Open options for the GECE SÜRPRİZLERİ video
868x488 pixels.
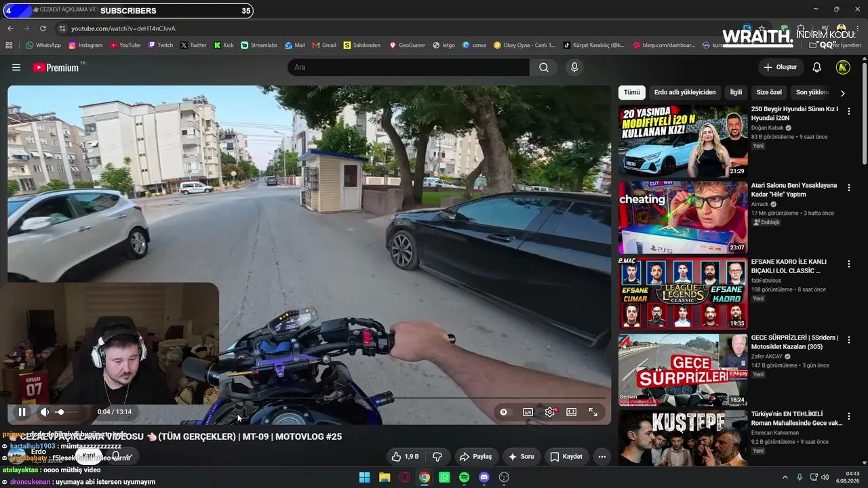pos(848,340)
